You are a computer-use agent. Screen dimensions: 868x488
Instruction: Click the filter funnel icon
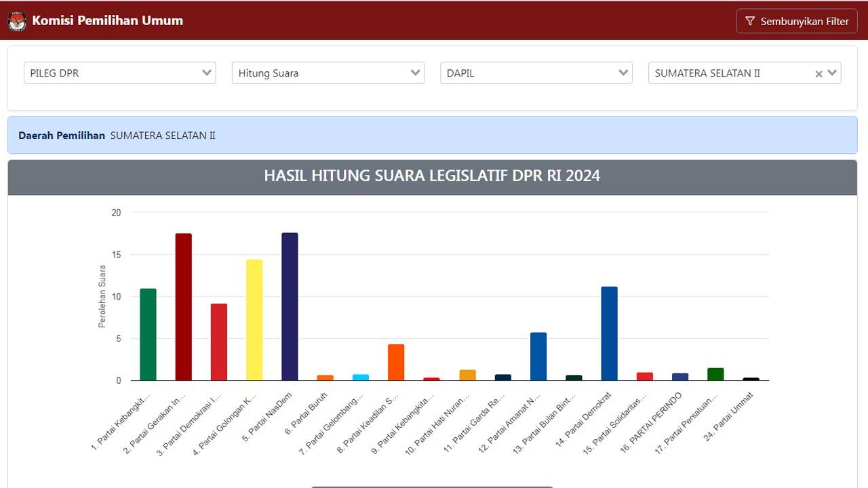[x=749, y=21]
